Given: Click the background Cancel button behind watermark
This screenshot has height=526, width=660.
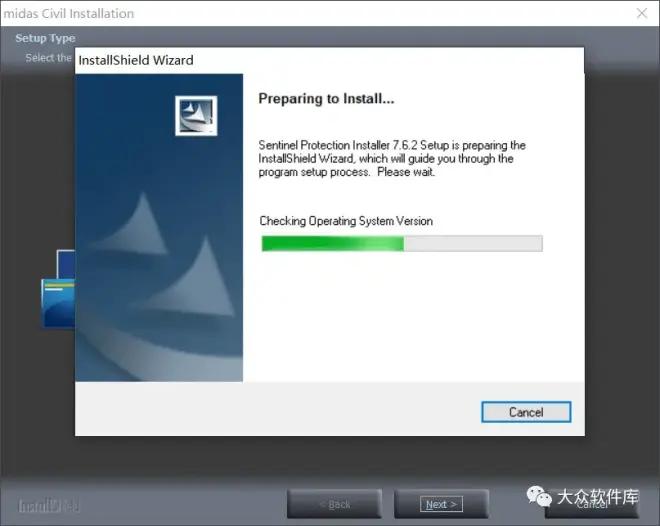Looking at the screenshot, I should tap(593, 506).
